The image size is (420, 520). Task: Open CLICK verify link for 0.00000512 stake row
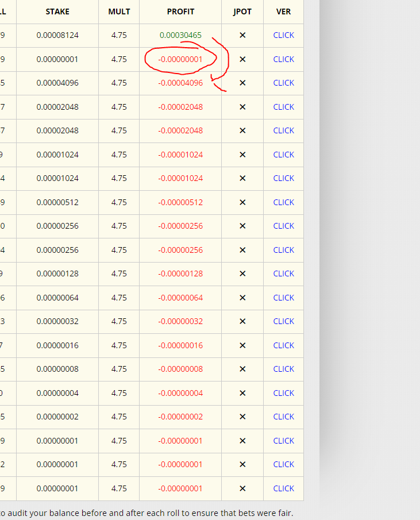click(x=283, y=202)
